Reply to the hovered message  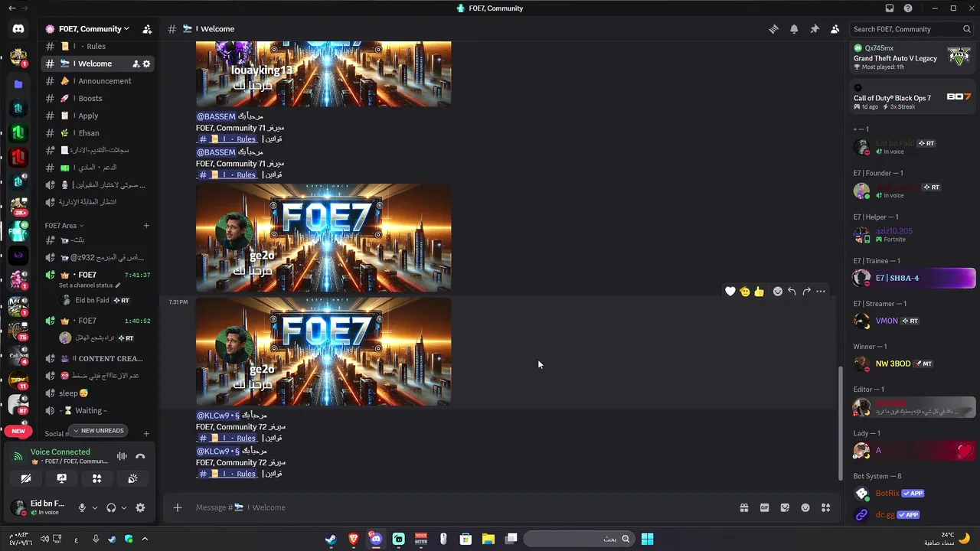point(792,292)
